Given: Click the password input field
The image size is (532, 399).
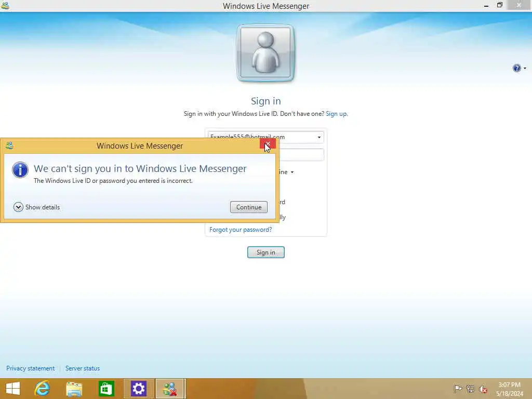Looking at the screenshot, I should click(301, 155).
